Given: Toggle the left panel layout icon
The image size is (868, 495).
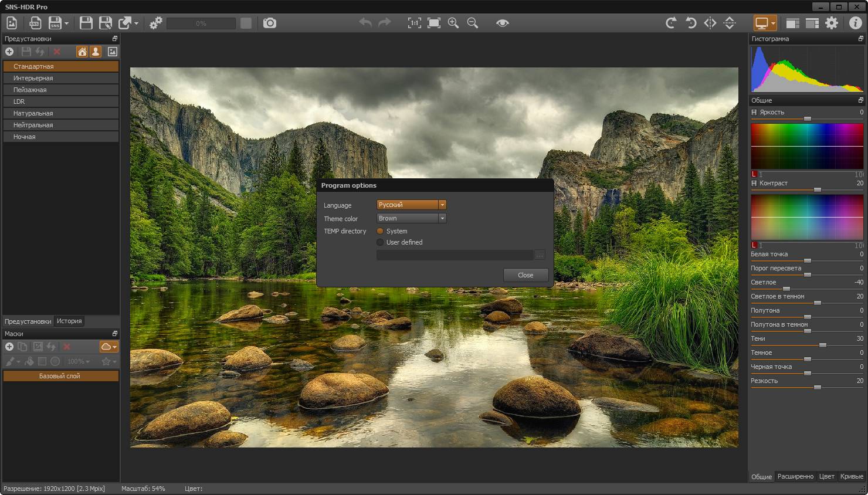Looking at the screenshot, I should point(793,23).
